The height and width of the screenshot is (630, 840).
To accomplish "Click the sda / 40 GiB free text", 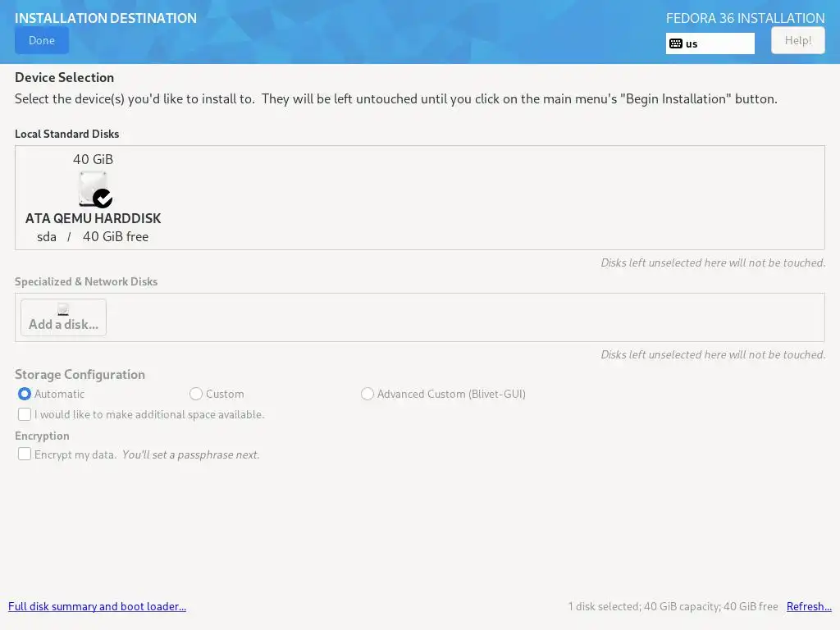I will click(93, 237).
